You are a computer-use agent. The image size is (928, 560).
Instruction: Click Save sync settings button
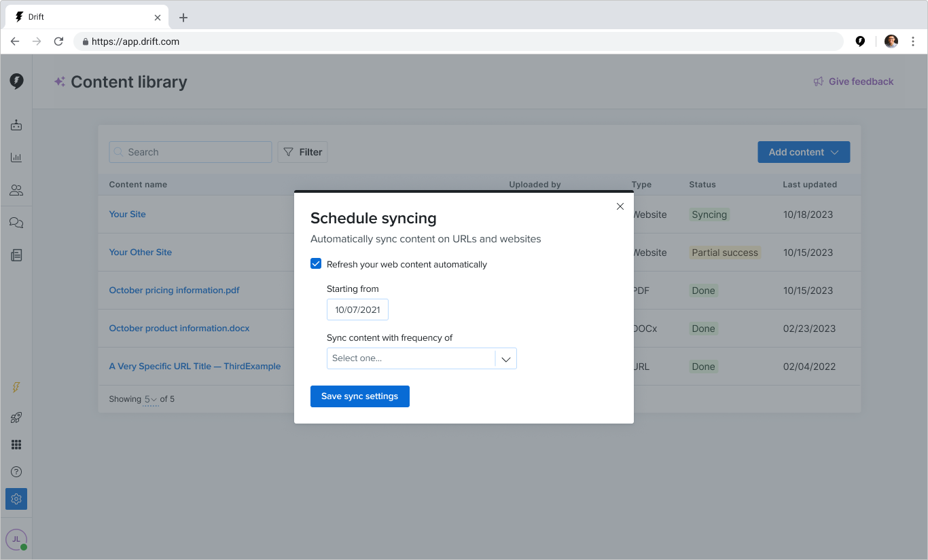tap(359, 396)
